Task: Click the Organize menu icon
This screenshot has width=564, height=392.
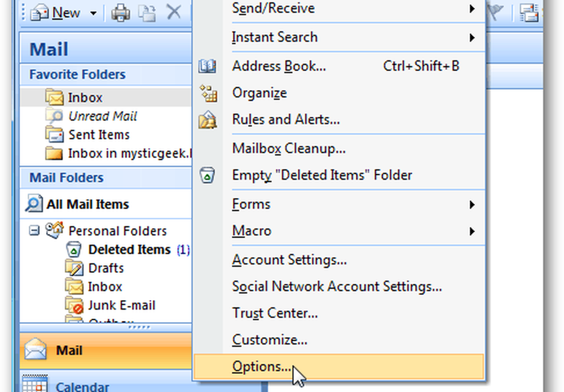Action: (x=209, y=93)
